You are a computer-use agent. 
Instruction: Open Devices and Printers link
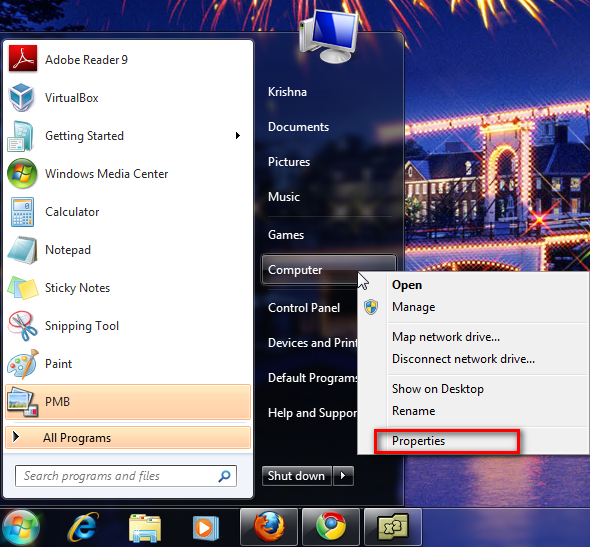click(312, 343)
